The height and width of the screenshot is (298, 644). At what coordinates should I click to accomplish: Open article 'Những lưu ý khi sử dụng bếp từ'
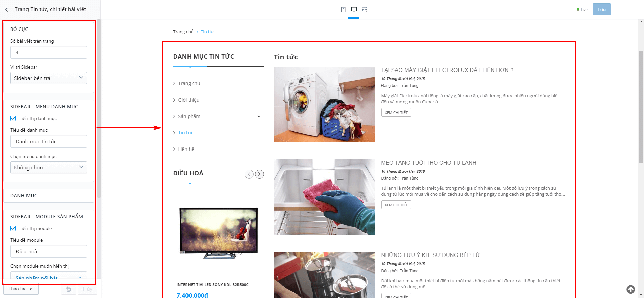click(x=430, y=255)
